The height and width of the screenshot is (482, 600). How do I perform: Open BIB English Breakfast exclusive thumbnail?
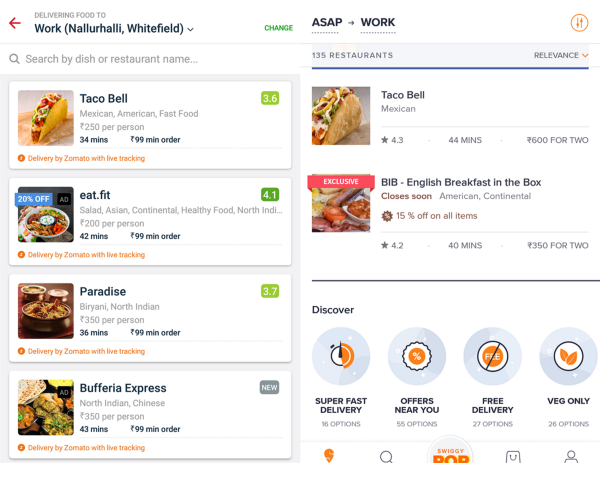pos(341,204)
